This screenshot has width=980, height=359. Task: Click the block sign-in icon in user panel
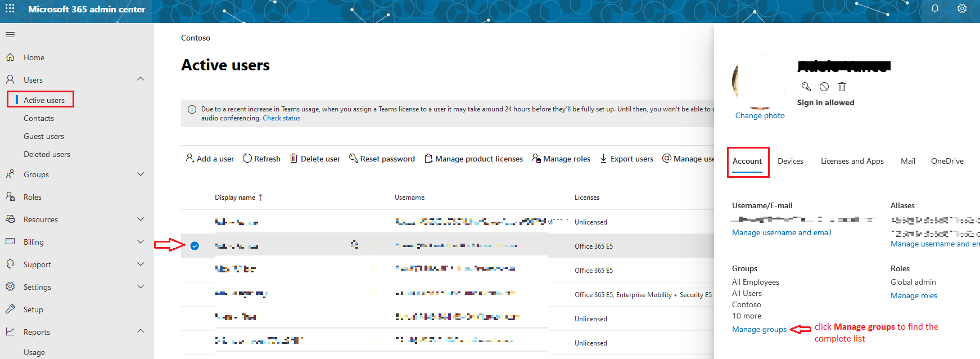(x=824, y=87)
